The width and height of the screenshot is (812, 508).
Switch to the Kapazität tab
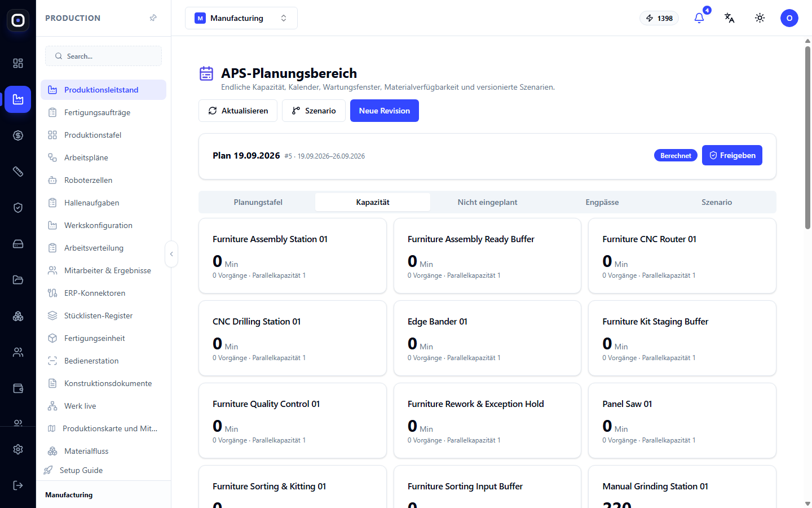point(373,202)
